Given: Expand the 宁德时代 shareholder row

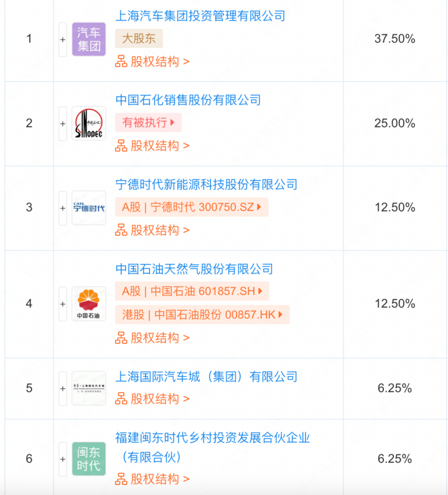Looking at the screenshot, I should pyautogui.click(x=63, y=207).
